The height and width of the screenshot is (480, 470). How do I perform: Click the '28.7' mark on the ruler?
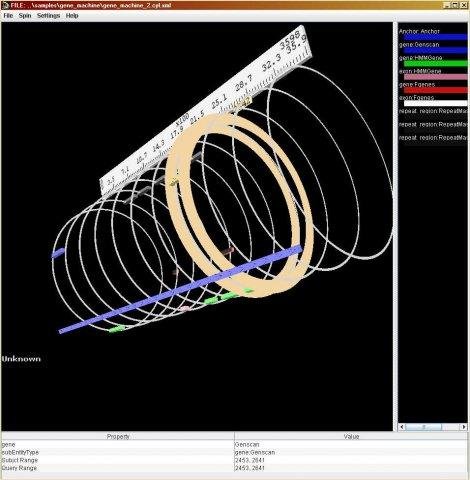[244, 83]
